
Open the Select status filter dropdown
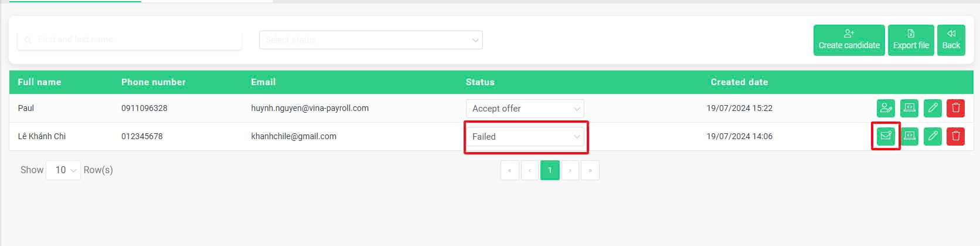point(371,40)
